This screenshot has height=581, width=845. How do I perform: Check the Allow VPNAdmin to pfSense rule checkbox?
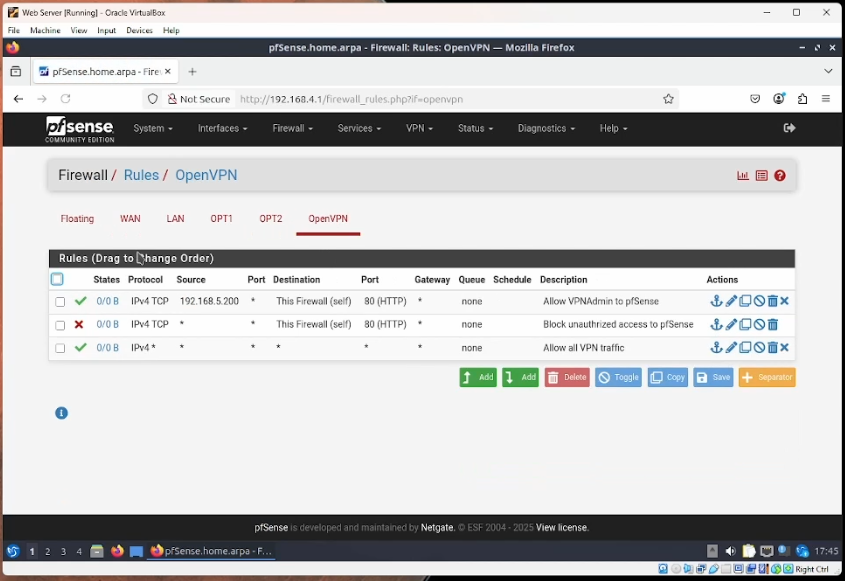[60, 302]
